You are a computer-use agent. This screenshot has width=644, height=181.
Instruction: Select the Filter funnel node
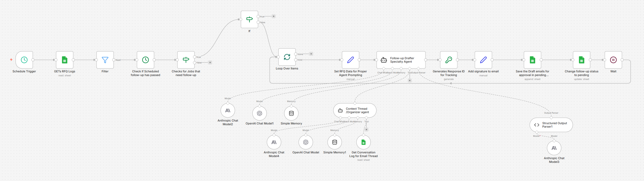point(105,60)
